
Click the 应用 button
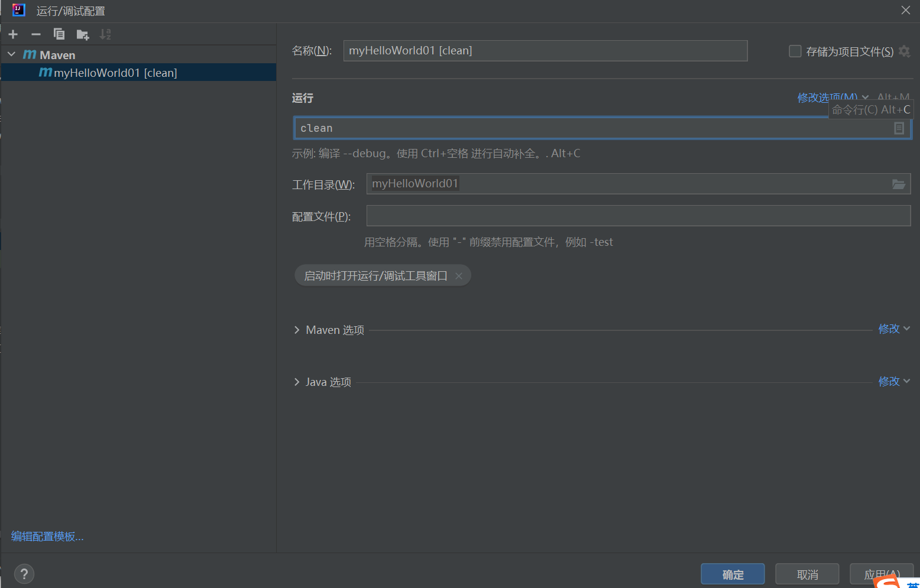click(x=882, y=574)
